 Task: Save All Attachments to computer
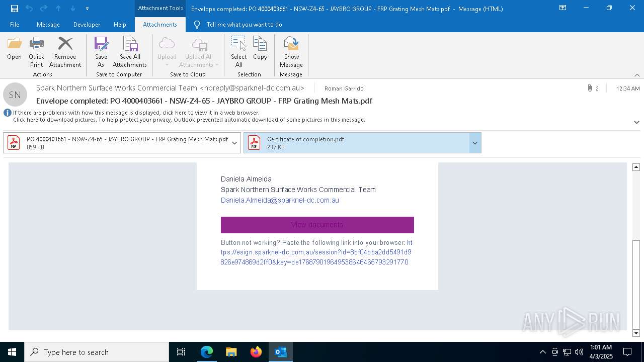130,52
